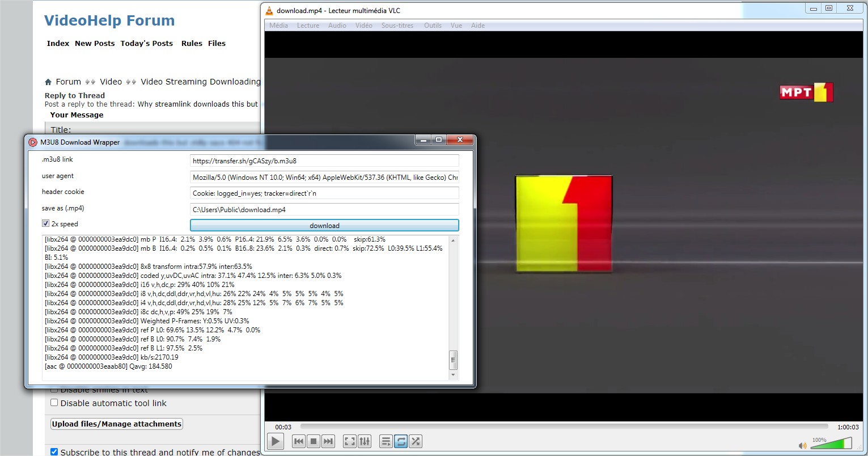Viewport: 868px width, 456px height.
Task: Start playback with the VLC play button
Action: point(276,441)
